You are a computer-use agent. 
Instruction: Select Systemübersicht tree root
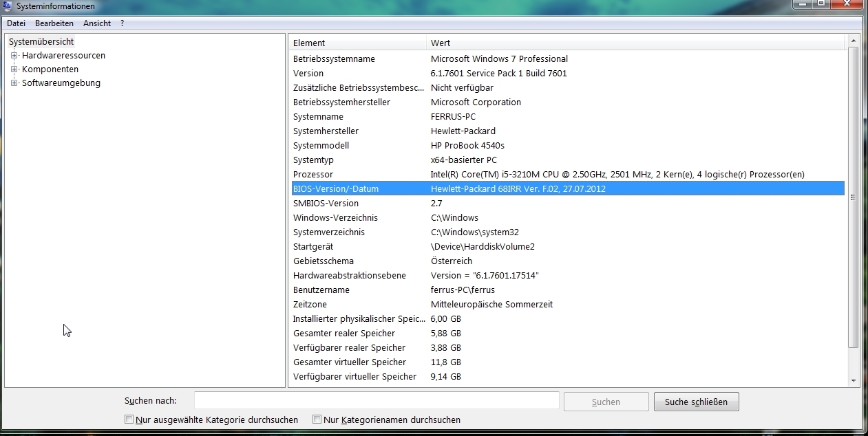41,42
